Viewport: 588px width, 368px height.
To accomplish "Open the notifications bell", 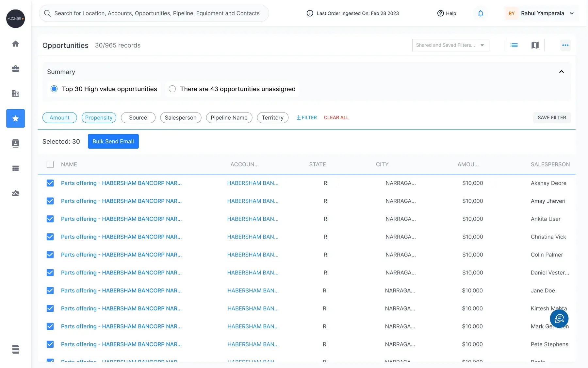I will [481, 13].
